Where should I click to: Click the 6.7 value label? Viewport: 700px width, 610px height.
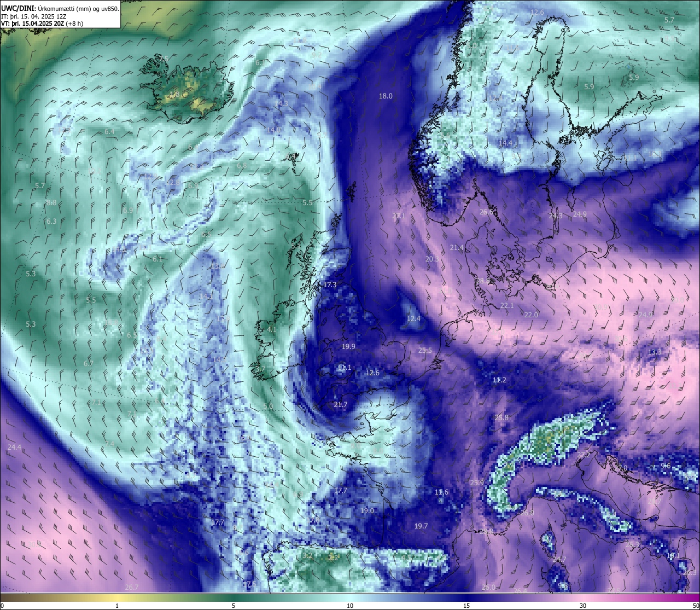[89, 363]
